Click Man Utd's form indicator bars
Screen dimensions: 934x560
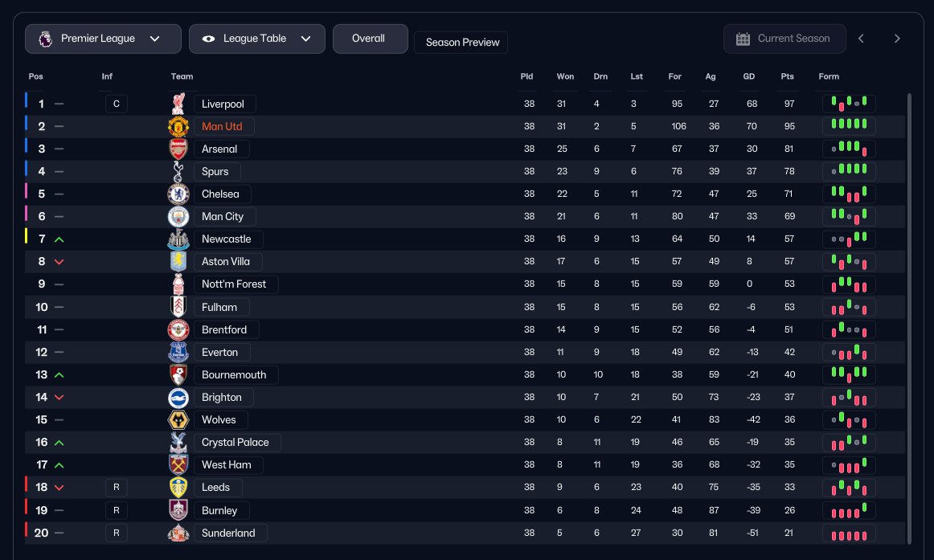(x=849, y=126)
